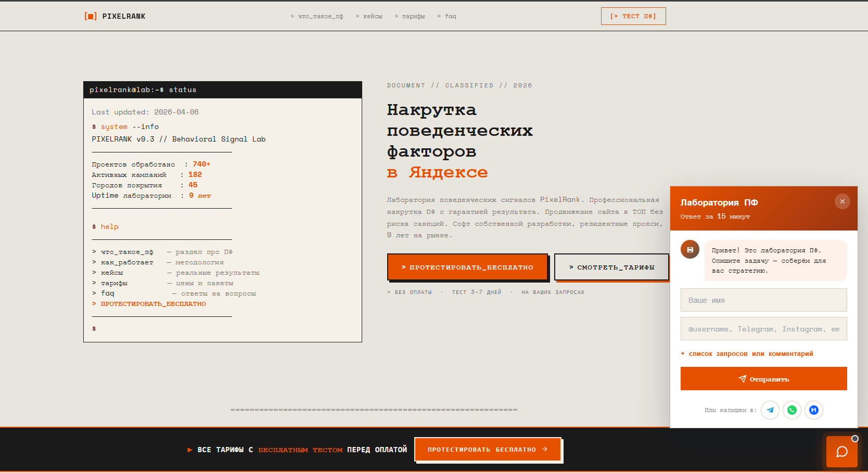Click terminal link как_работает
The image size is (868, 473).
click(127, 262)
